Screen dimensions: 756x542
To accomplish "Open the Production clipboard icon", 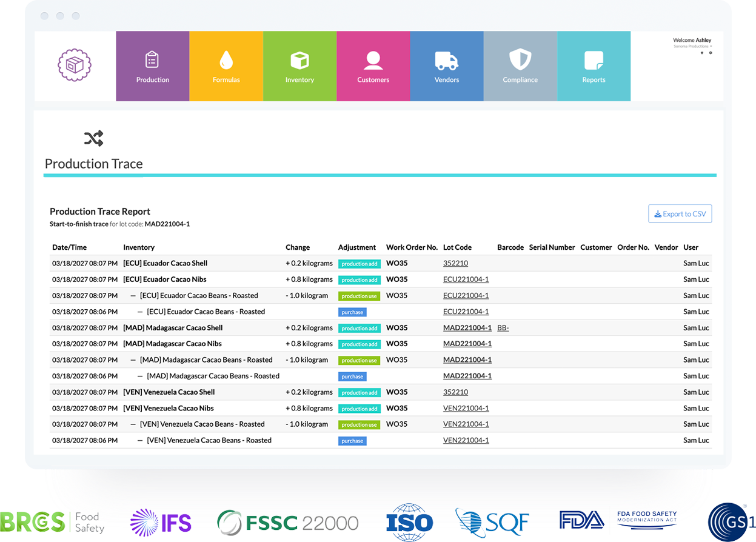I will pos(152,60).
